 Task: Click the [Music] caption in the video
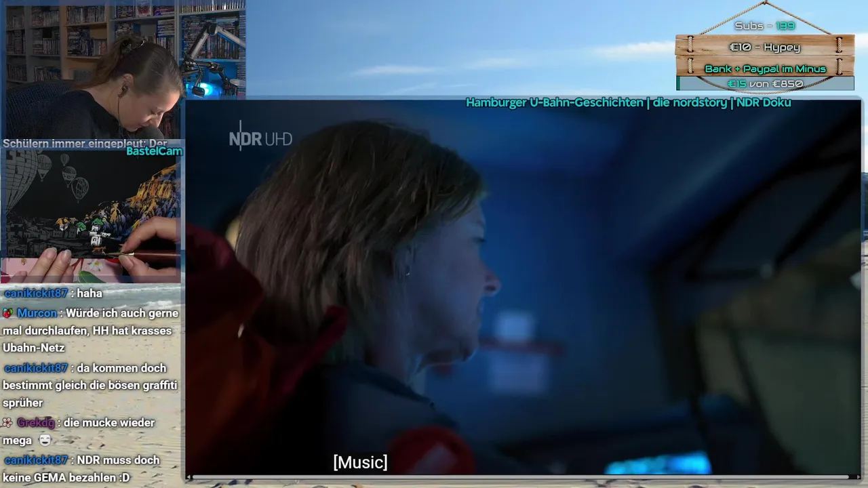(360, 462)
